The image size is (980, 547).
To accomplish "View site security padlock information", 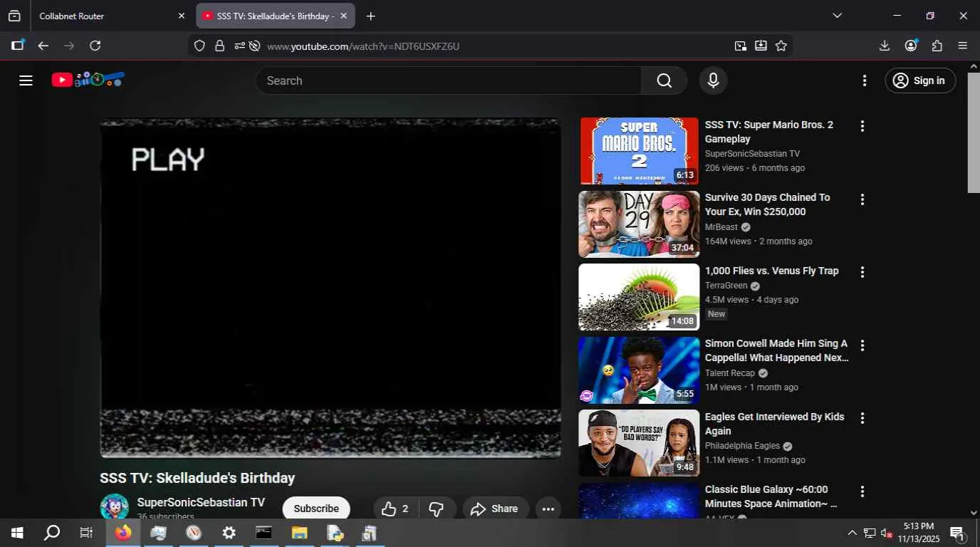I will (219, 46).
